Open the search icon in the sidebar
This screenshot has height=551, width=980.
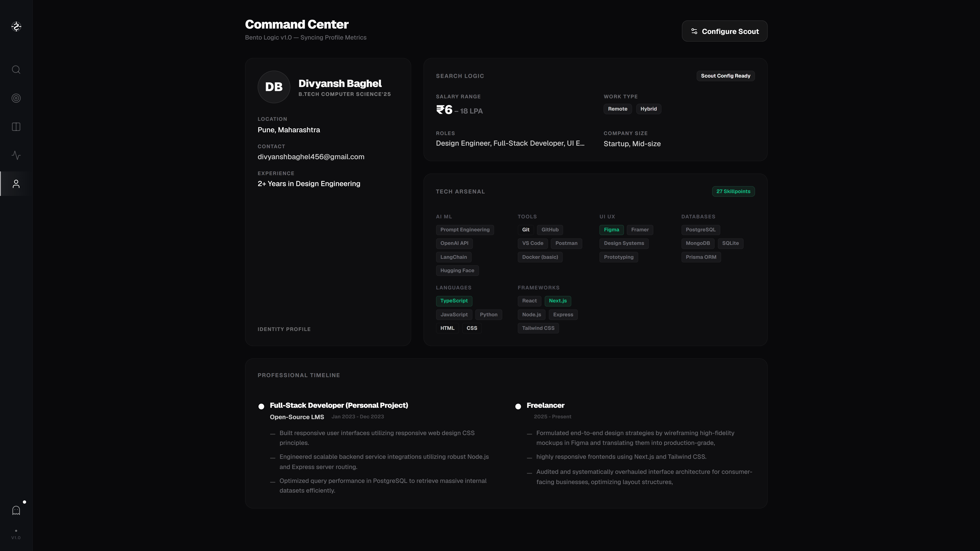[16, 70]
